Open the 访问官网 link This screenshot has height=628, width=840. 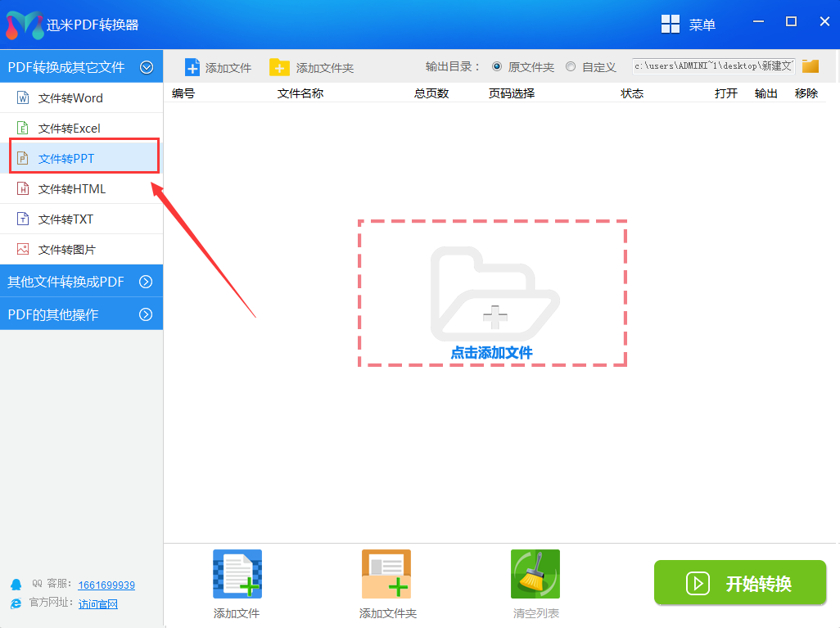click(x=98, y=604)
